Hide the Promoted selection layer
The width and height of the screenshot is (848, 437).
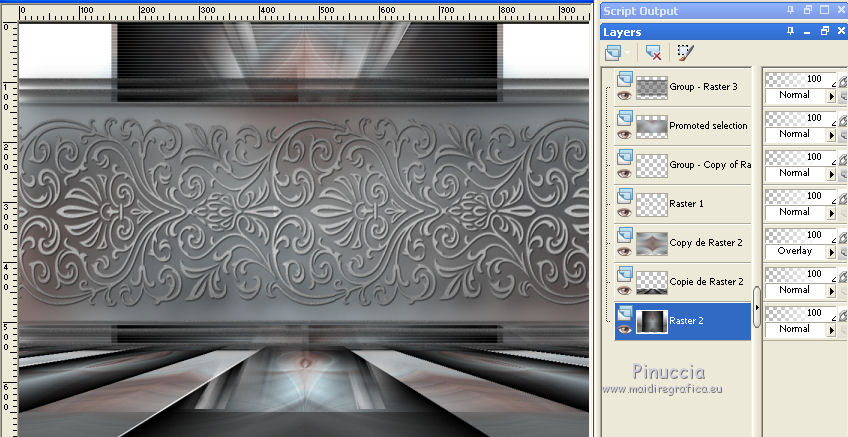coord(624,135)
